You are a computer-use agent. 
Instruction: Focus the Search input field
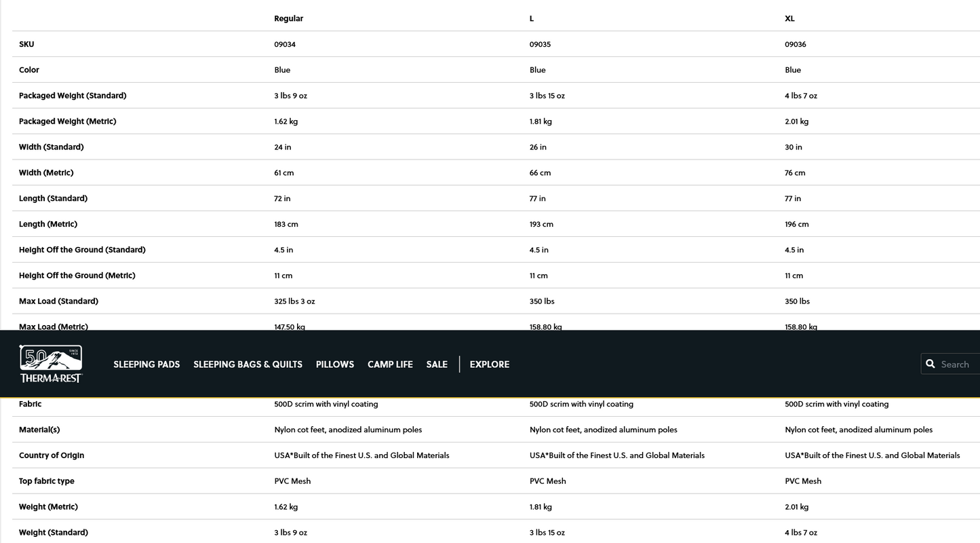[x=958, y=364]
